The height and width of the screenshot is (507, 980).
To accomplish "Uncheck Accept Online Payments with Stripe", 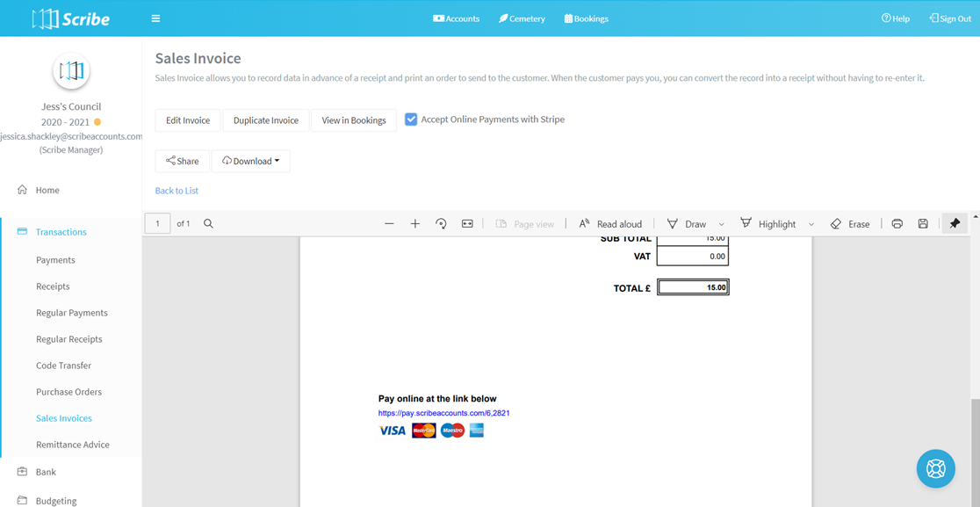I will pyautogui.click(x=411, y=120).
